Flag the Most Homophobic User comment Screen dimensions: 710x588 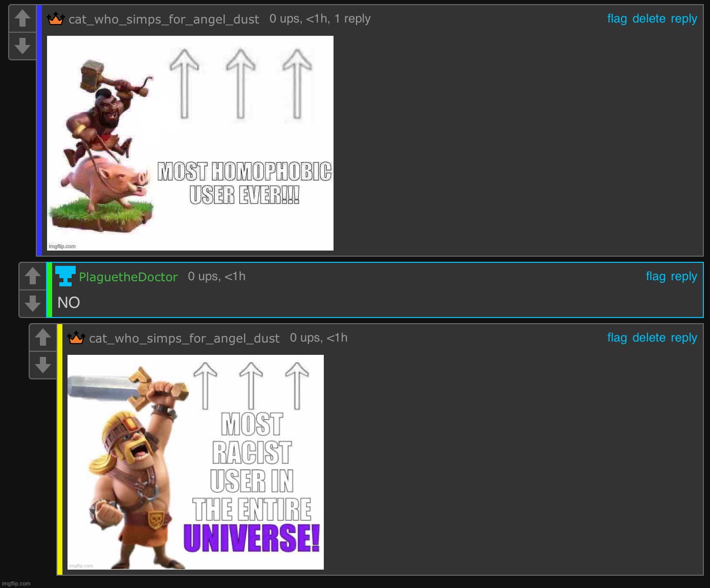[x=617, y=19]
